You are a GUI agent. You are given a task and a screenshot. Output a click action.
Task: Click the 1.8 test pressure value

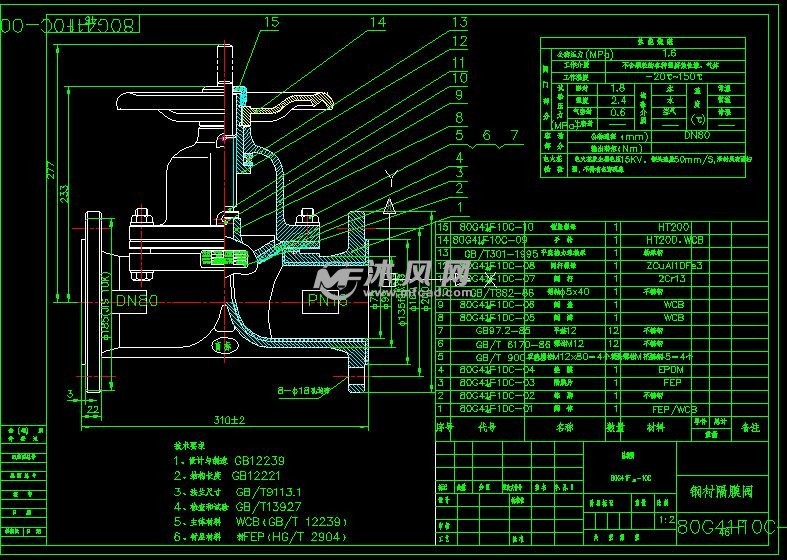tap(617, 89)
